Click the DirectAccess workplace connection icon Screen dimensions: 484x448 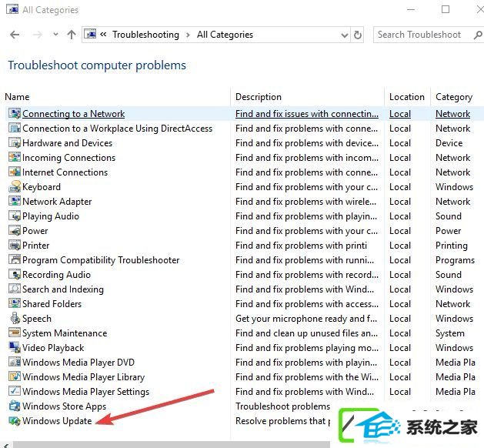15,128
